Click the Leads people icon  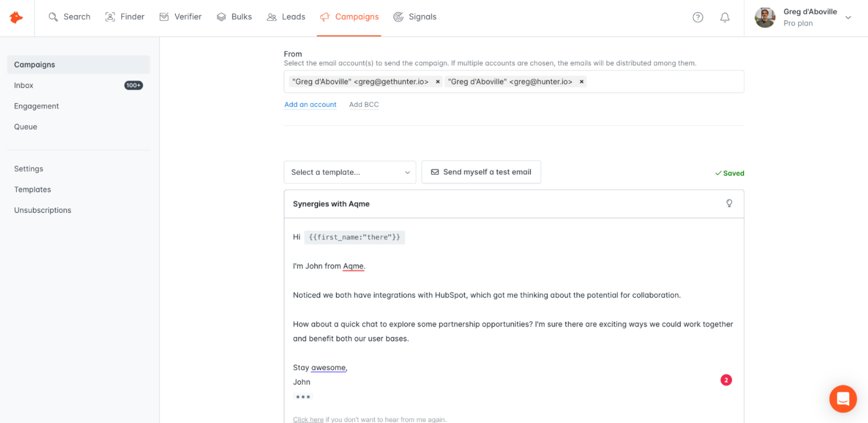coord(272,17)
